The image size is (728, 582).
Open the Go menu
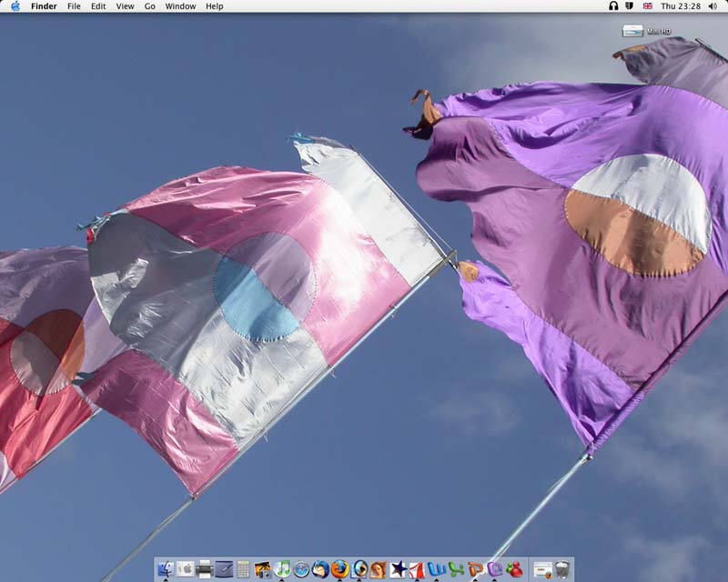click(149, 6)
